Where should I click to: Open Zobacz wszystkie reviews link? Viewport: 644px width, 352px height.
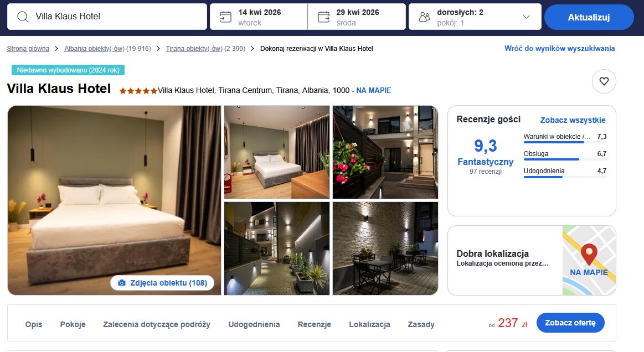pyautogui.click(x=573, y=120)
